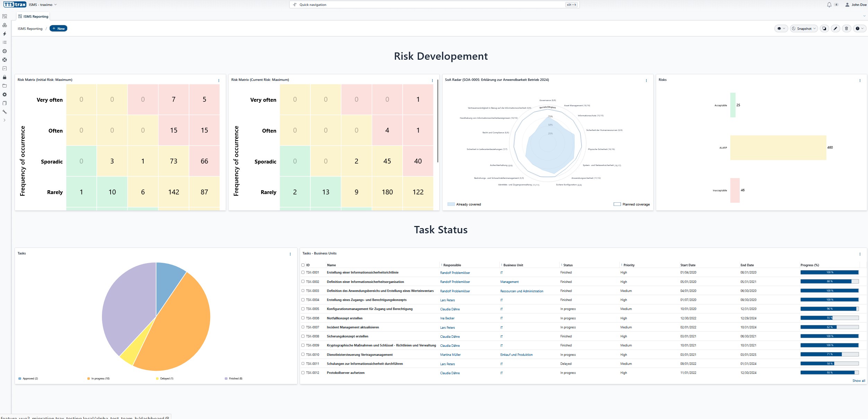This screenshot has width=868, height=419.
Task: Click the pencil edit dashboard button
Action: 835,28
